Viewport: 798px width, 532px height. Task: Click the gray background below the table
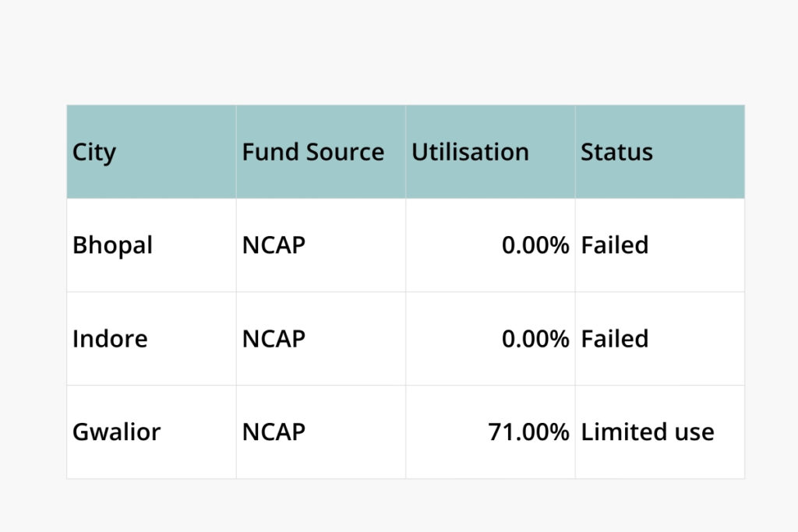pos(399,506)
